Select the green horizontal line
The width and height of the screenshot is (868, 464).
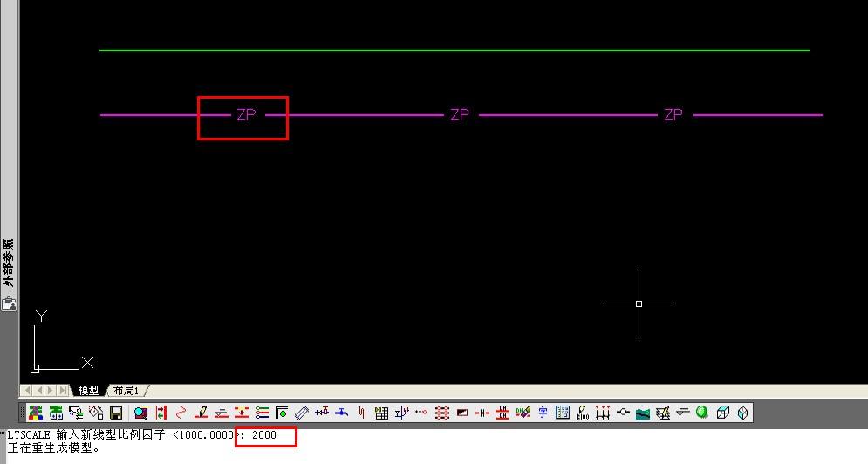coord(454,51)
